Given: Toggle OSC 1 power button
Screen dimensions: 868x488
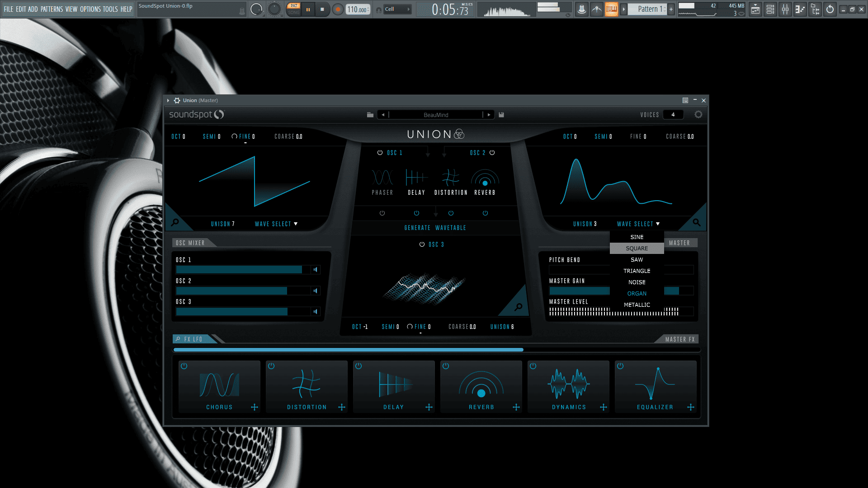Looking at the screenshot, I should click(x=380, y=153).
